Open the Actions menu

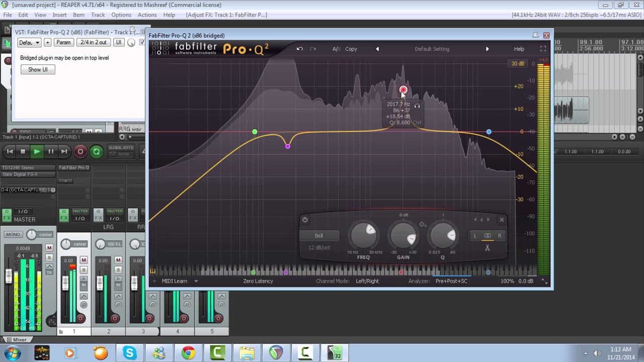click(147, 15)
